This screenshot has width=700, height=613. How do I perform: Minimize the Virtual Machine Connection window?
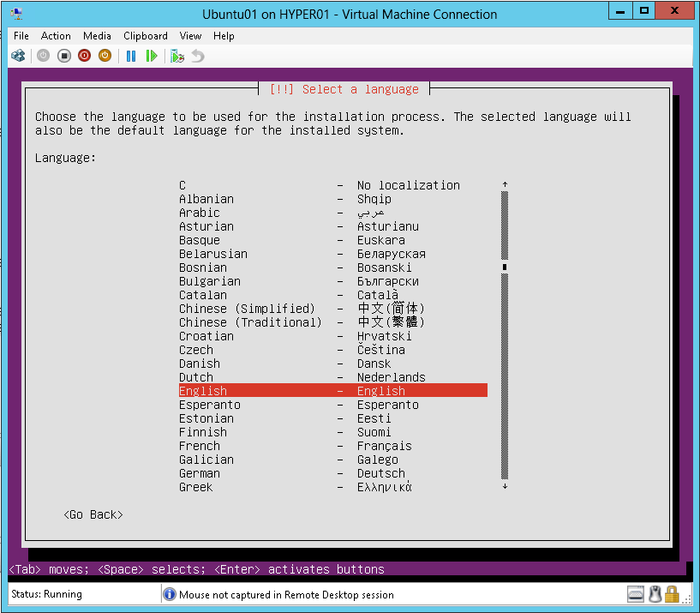(x=620, y=11)
